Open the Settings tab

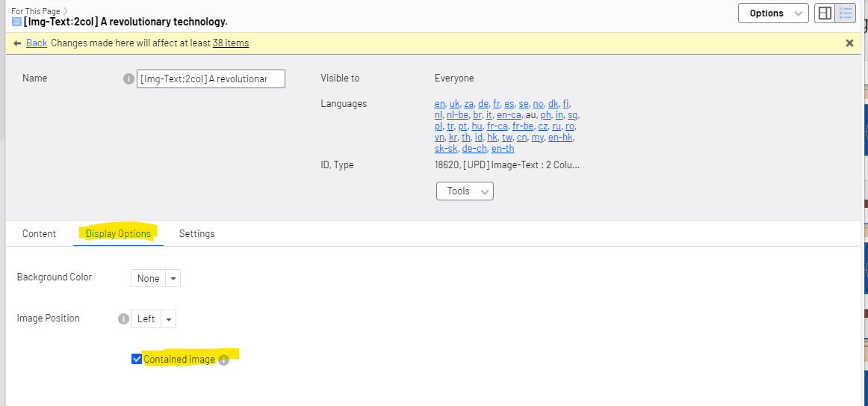tap(196, 233)
